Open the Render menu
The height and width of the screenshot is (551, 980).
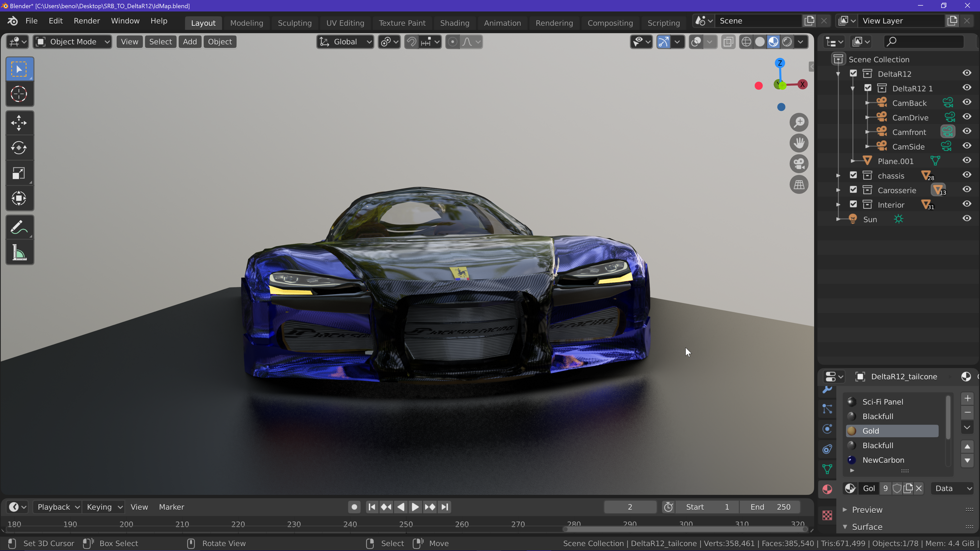point(87,21)
